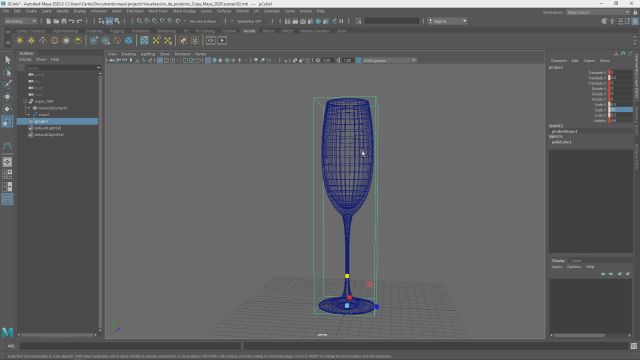Create Arnold skydome light from shelf

tap(55, 40)
